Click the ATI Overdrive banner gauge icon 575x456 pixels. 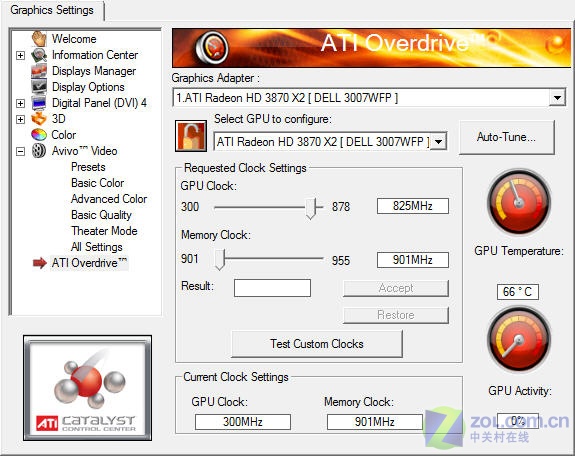(212, 48)
